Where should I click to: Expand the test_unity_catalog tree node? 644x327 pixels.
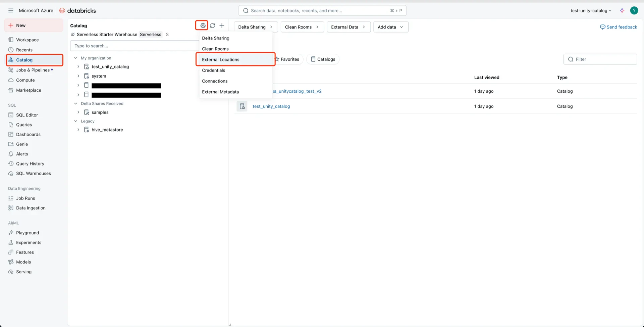pos(78,67)
